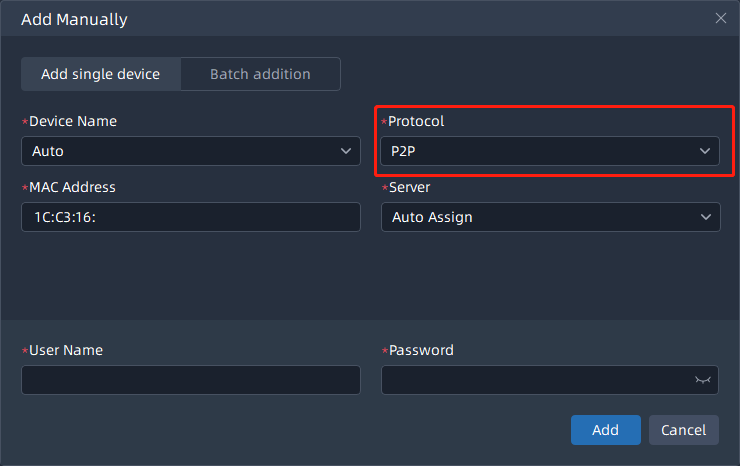Toggle password visibility eye icon
Image resolution: width=740 pixels, height=466 pixels.
[703, 380]
